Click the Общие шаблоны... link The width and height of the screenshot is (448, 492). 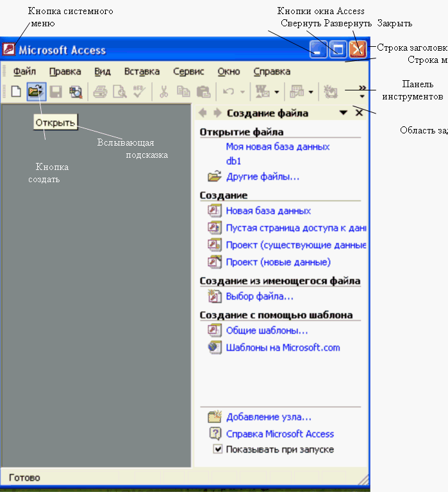267,330
